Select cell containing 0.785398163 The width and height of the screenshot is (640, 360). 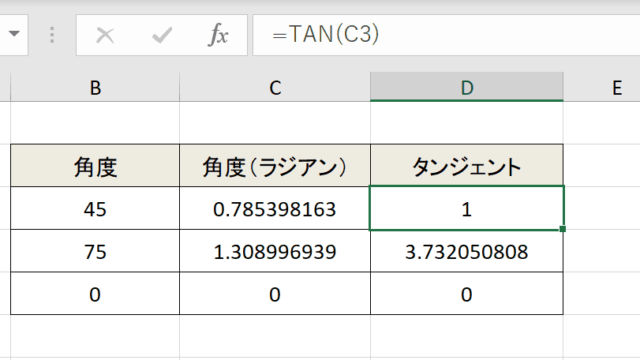tap(275, 208)
